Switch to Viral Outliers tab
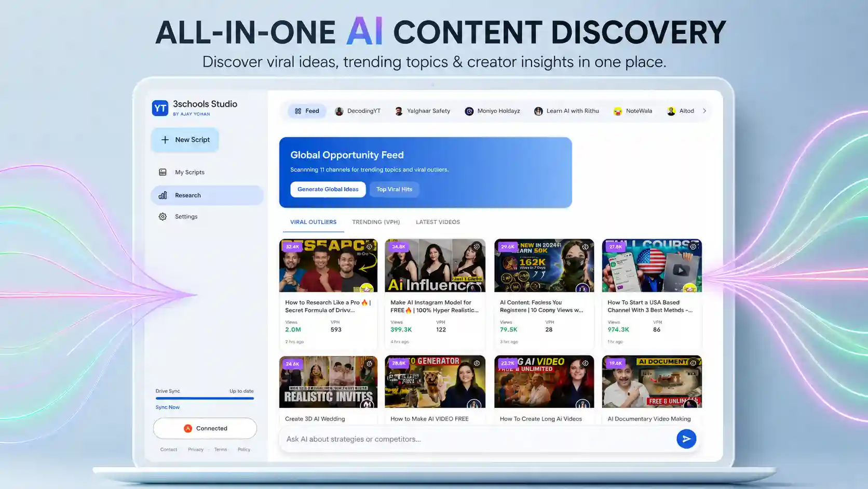The height and width of the screenshot is (489, 868). pos(313,222)
